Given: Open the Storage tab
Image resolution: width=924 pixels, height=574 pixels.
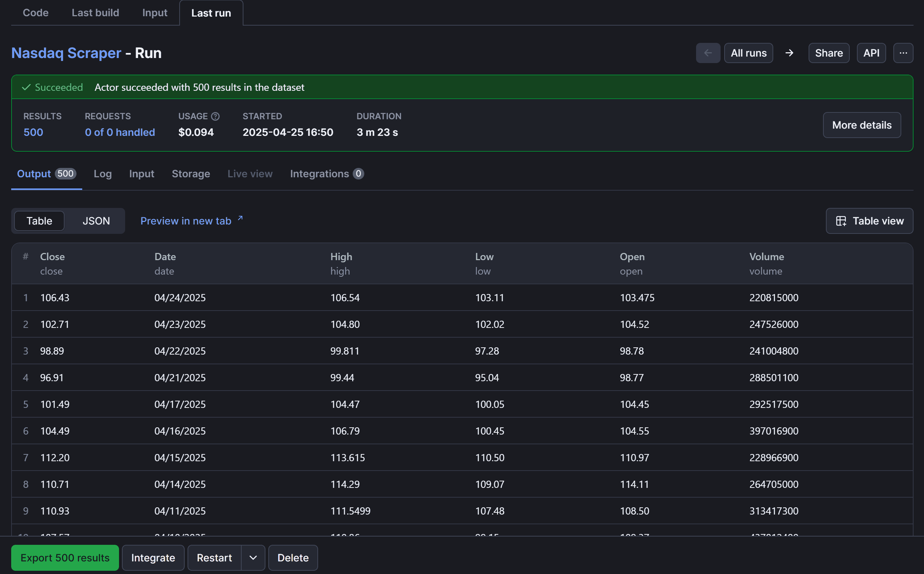Looking at the screenshot, I should [191, 174].
